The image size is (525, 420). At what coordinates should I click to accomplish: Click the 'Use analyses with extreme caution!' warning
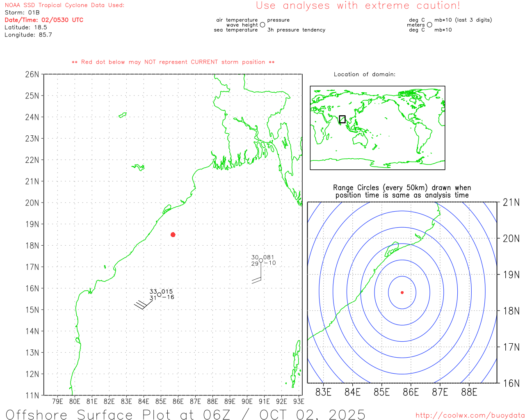358,6
